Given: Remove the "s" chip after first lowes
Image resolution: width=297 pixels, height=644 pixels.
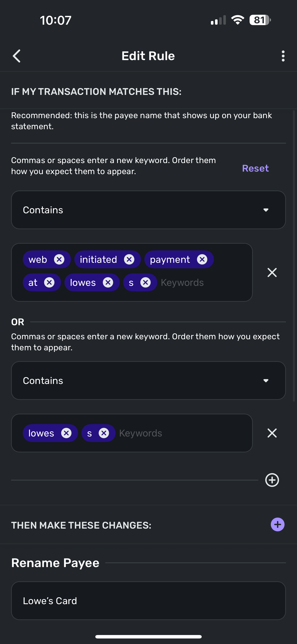Looking at the screenshot, I should pyautogui.click(x=146, y=283).
